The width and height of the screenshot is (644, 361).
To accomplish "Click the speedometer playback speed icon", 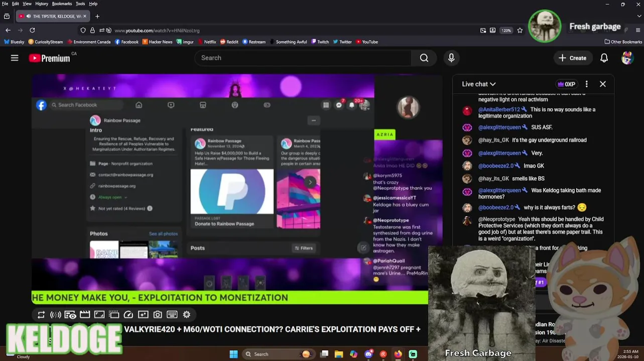I will click(128, 314).
